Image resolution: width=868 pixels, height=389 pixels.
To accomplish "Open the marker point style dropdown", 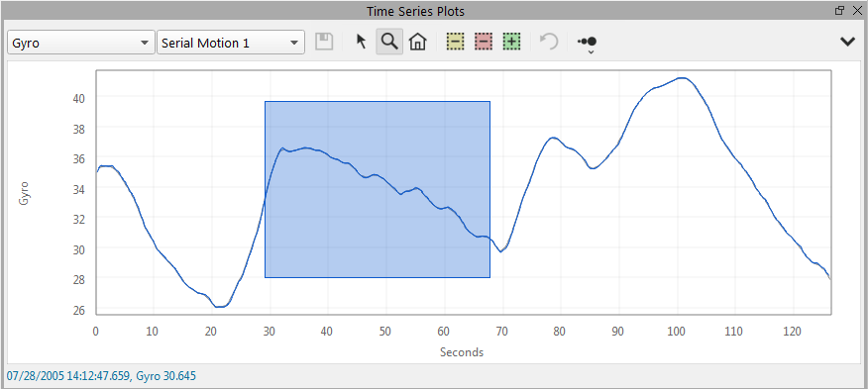I will tap(588, 43).
